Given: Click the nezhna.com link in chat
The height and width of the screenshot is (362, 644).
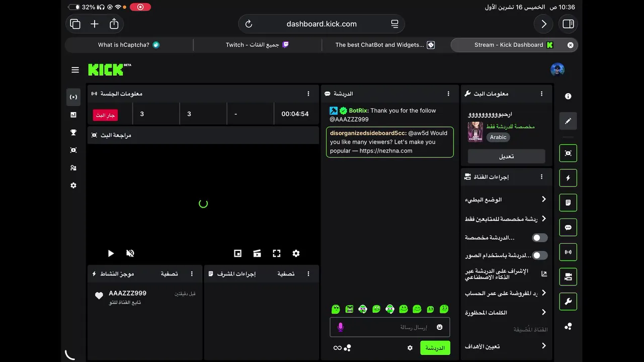Looking at the screenshot, I should 386,150.
